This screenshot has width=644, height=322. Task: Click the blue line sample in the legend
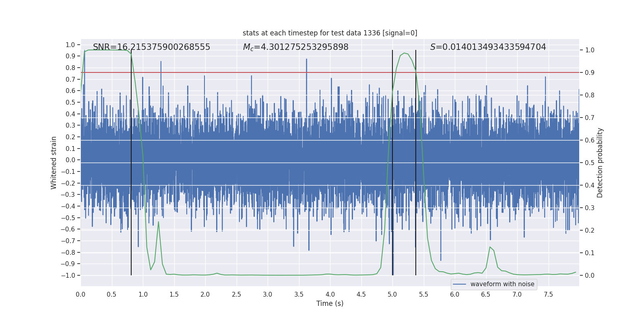point(460,284)
